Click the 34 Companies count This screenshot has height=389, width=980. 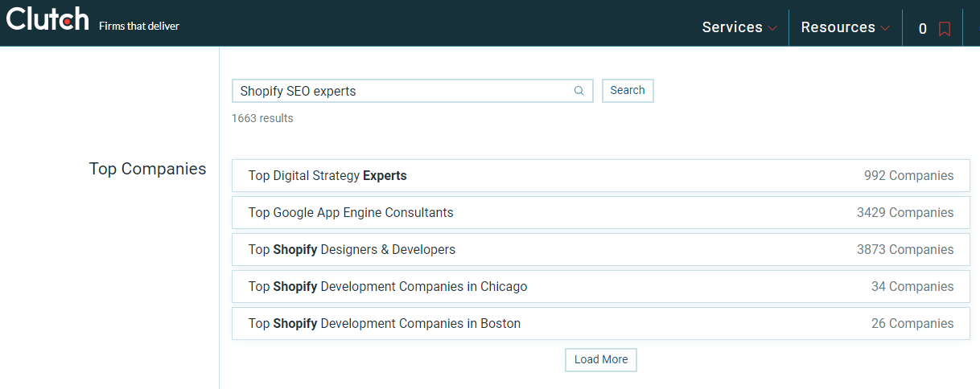click(912, 287)
